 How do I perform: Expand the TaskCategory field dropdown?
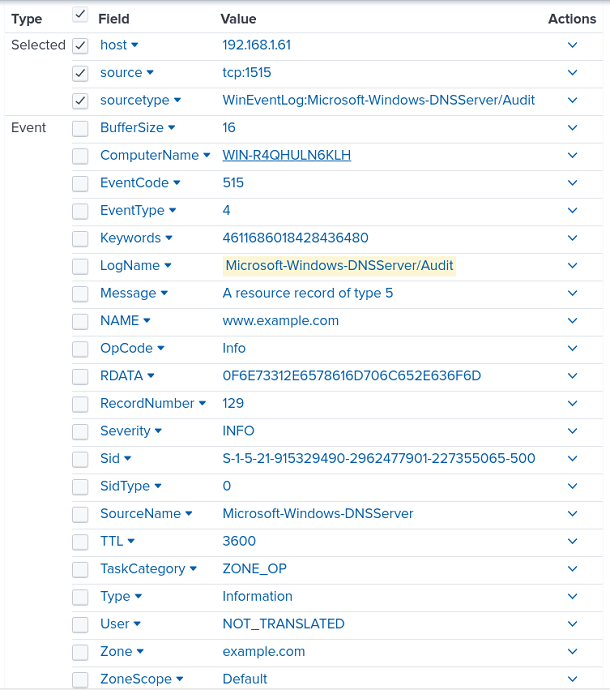tap(194, 569)
